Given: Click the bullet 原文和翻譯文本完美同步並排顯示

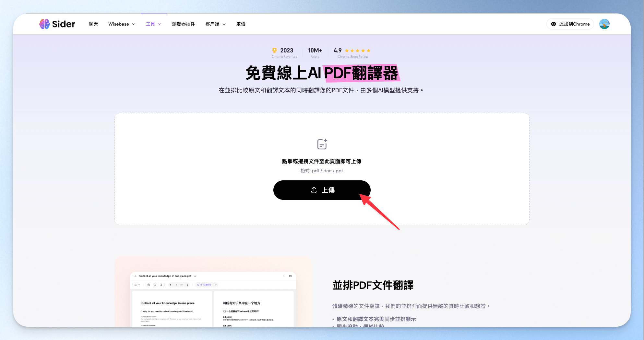Looking at the screenshot, I should (376, 319).
